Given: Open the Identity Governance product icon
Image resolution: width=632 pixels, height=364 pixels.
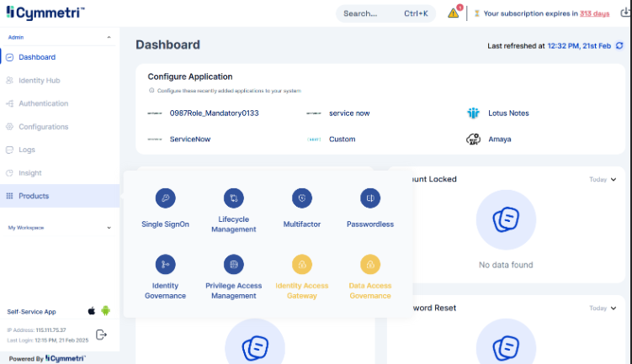Looking at the screenshot, I should pyautogui.click(x=166, y=264).
